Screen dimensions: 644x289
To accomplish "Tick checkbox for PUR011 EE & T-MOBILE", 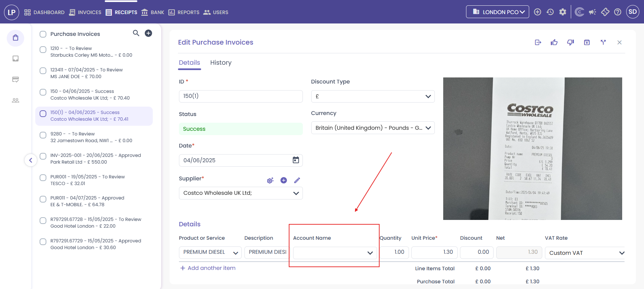I will [43, 199].
